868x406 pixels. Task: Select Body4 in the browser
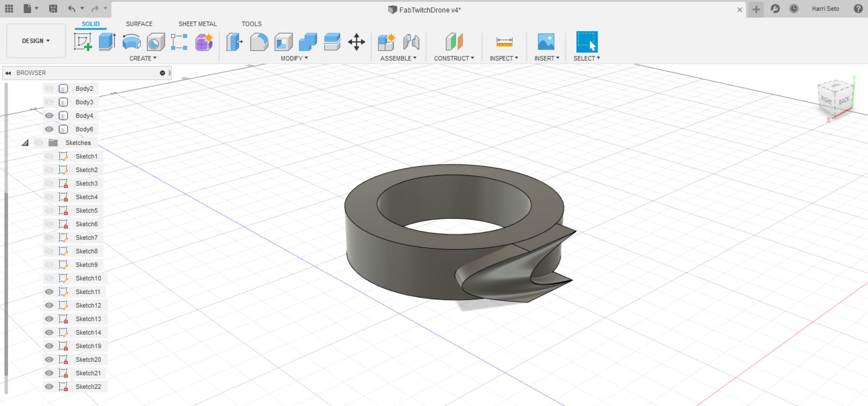(84, 116)
